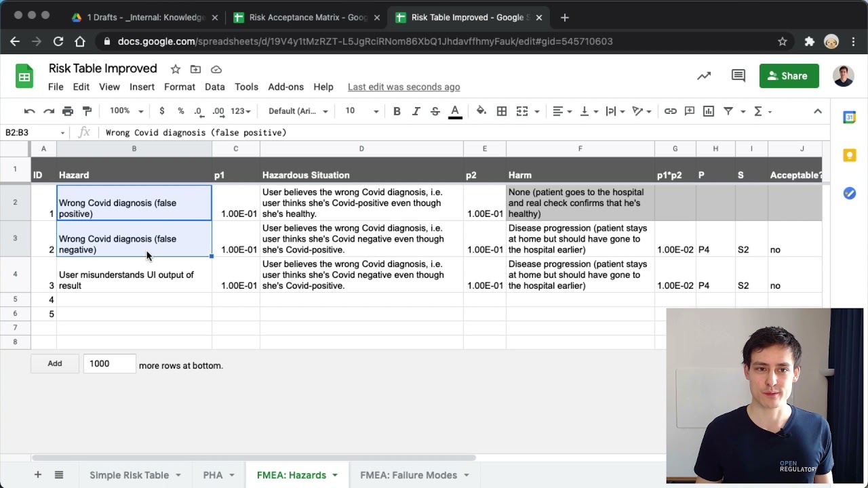Open the text color picker
868x488 pixels.
[x=455, y=111]
